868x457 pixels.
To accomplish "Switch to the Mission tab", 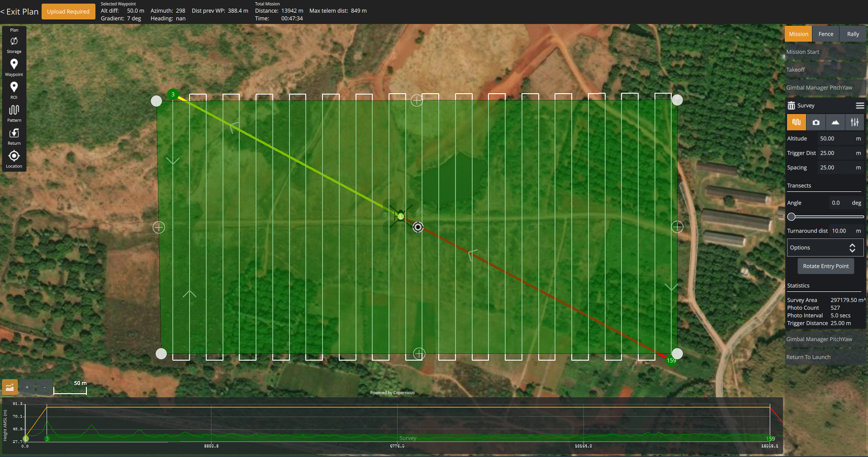I will (798, 34).
